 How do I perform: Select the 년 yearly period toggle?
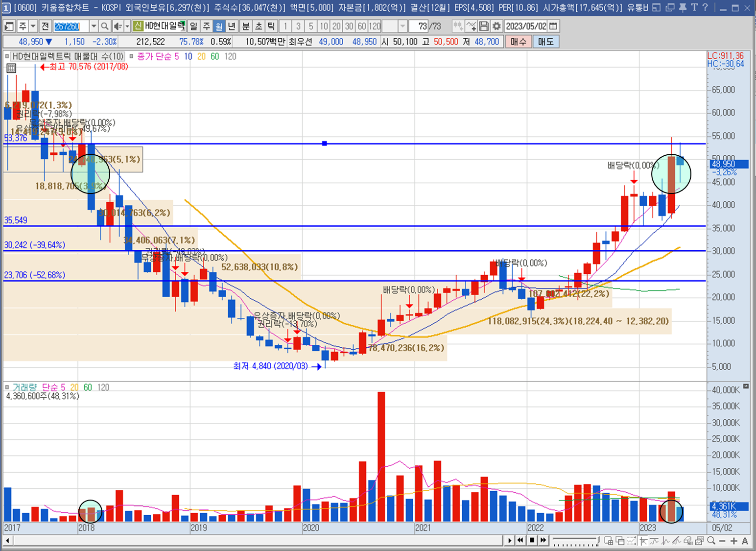(232, 26)
